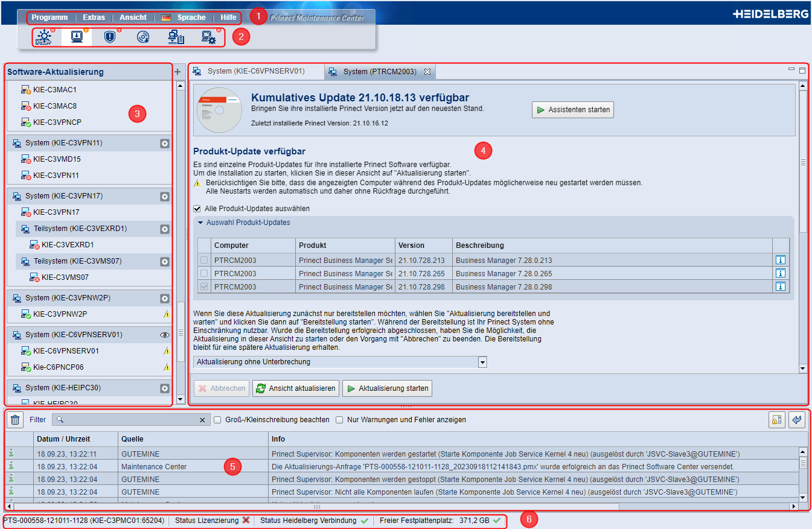Open the computers with clipboard toolbar icon
The image size is (812, 529).
click(176, 37)
